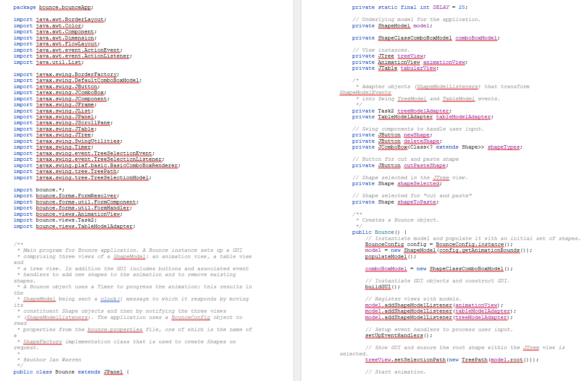Click the "// Start animation." comment

coord(395,372)
